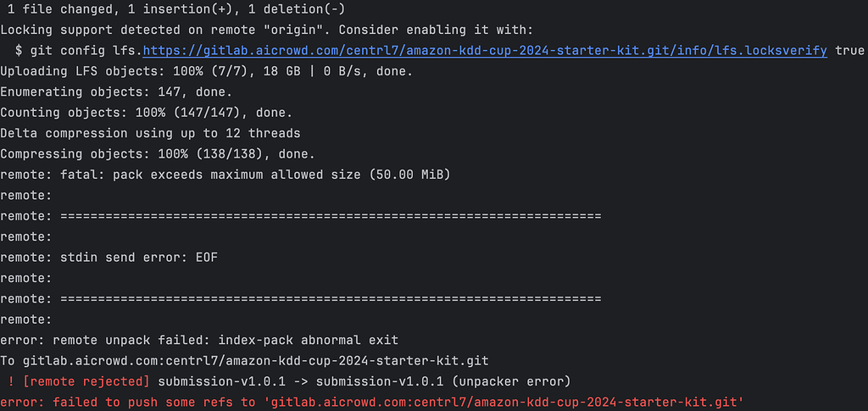Click the 'stdin send error: EOF' line
Image resolution: width=868 pixels, height=411 pixels.
coord(108,258)
